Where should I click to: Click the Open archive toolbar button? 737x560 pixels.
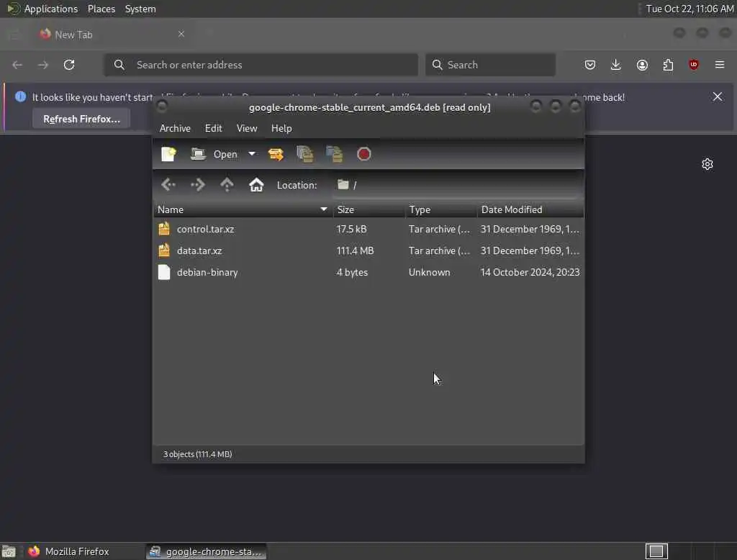(214, 154)
